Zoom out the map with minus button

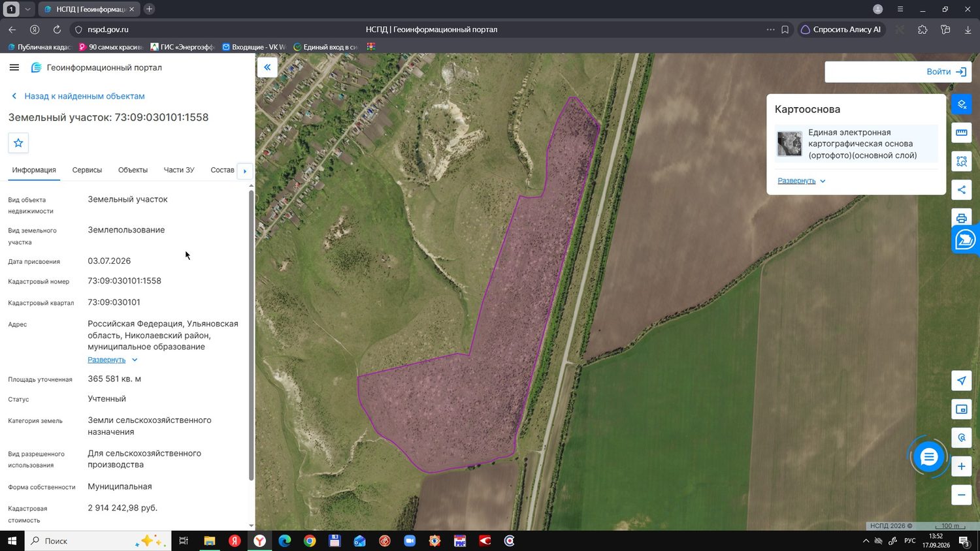[x=961, y=495]
